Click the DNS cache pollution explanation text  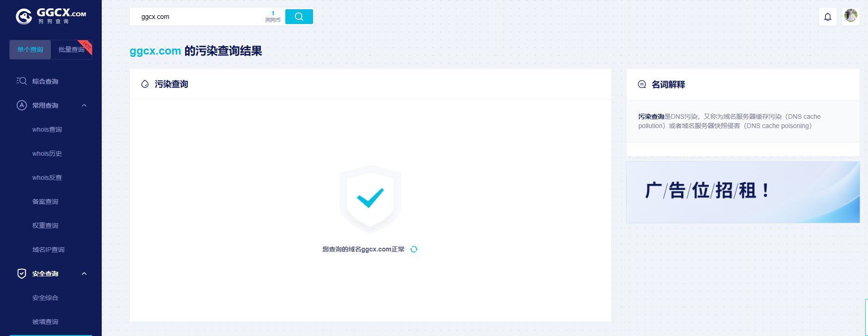pyautogui.click(x=729, y=121)
